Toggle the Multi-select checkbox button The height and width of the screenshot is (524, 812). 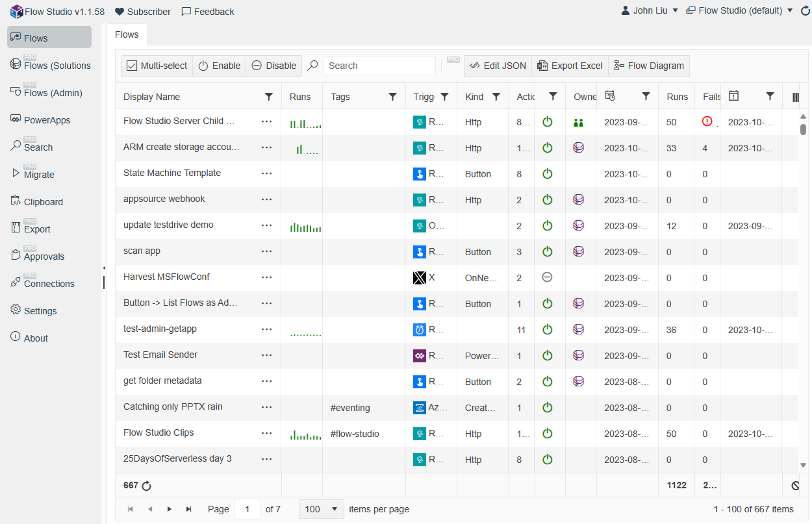pos(157,66)
